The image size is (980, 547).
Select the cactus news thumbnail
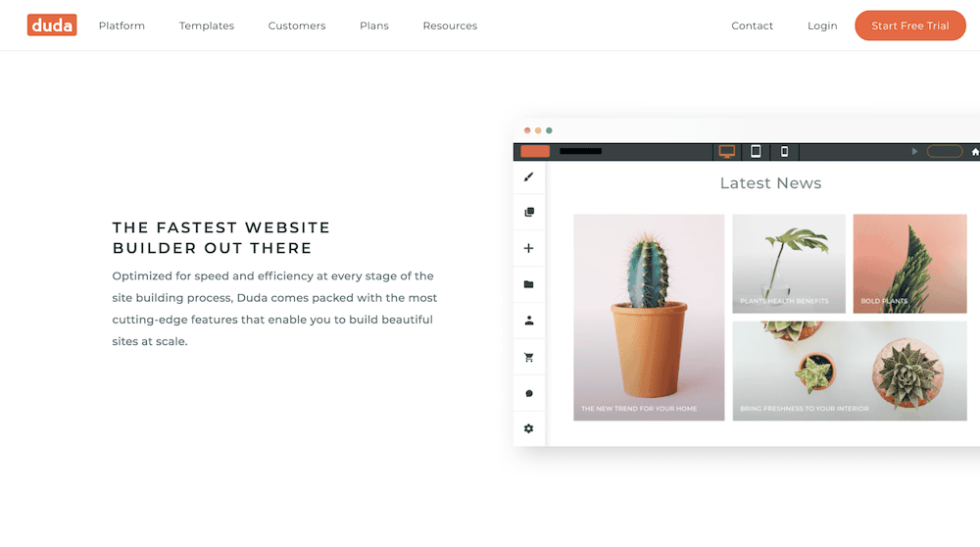click(649, 318)
